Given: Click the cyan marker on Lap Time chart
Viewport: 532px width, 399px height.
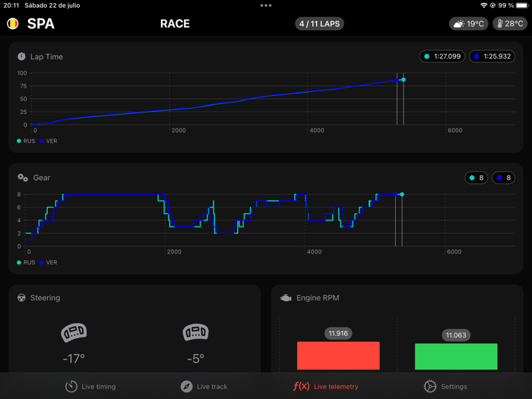Looking at the screenshot, I should tap(404, 80).
